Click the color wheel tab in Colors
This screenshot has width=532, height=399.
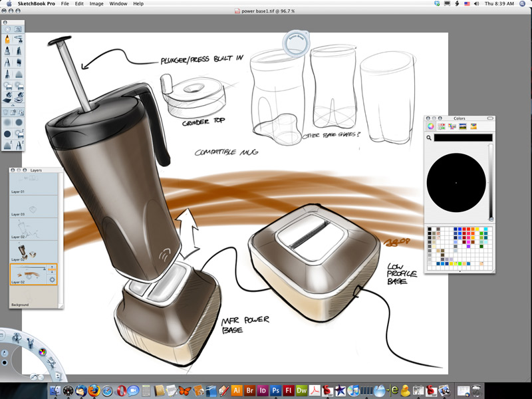(x=432, y=126)
